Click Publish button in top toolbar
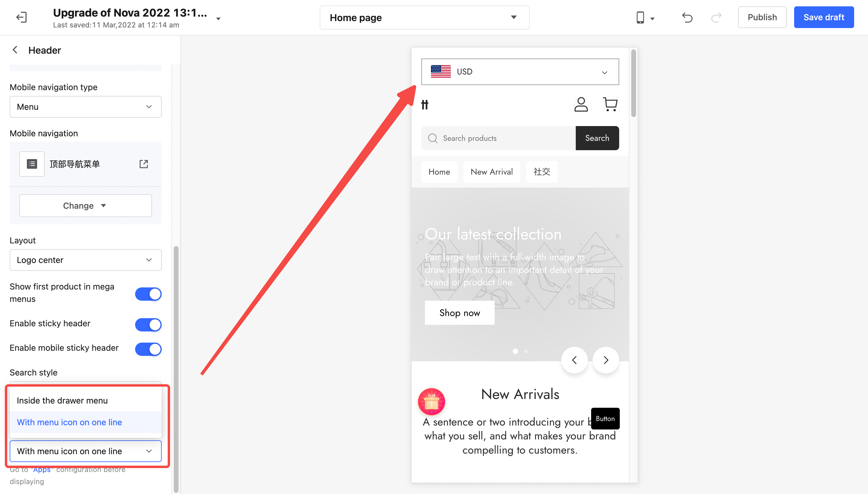The image size is (868, 494). 762,17
